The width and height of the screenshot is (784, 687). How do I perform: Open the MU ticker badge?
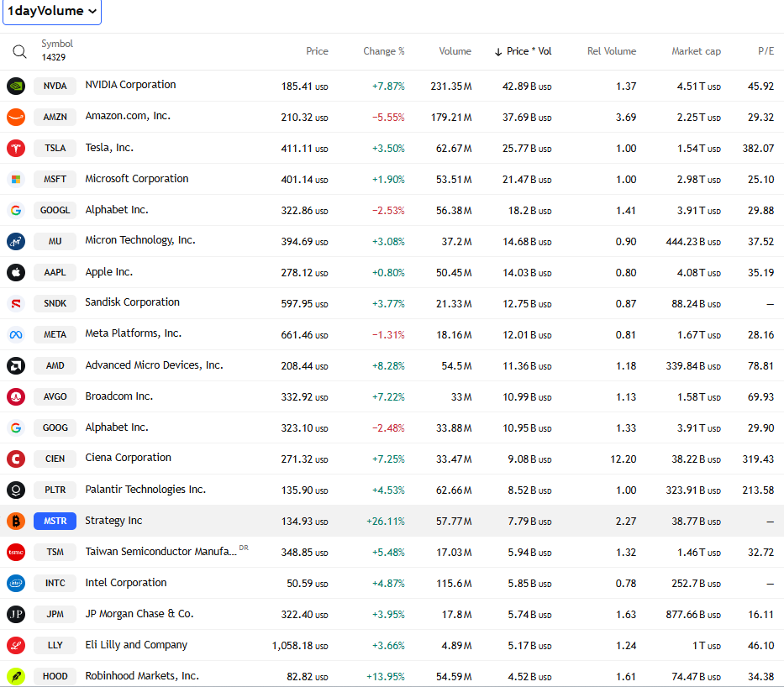(x=55, y=241)
